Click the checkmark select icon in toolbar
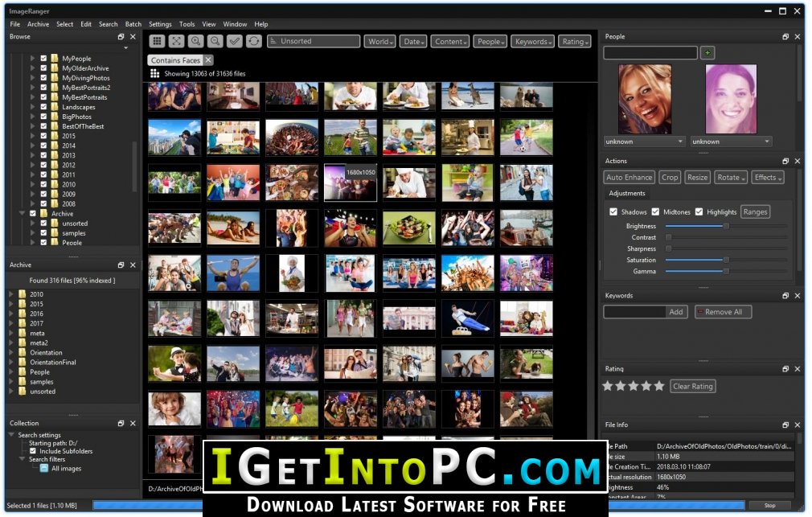 235,41
